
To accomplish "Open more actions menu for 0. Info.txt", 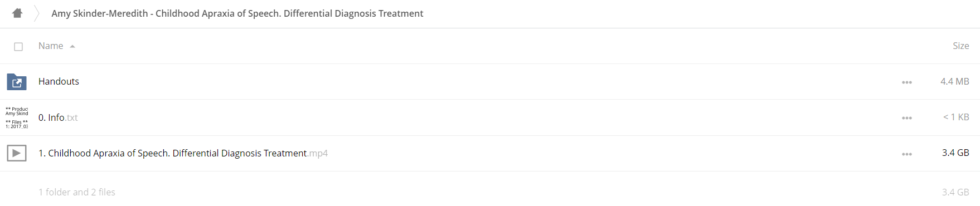I will (x=907, y=117).
